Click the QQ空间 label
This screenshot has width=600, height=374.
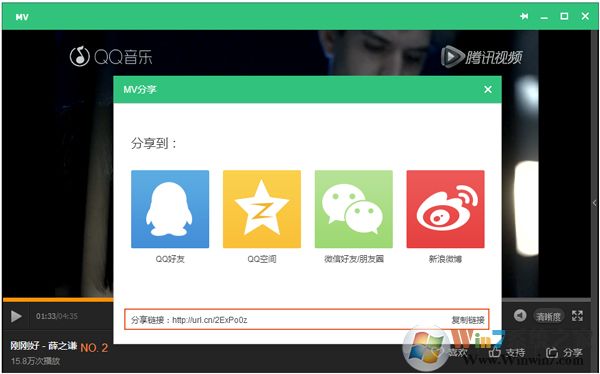click(x=262, y=259)
